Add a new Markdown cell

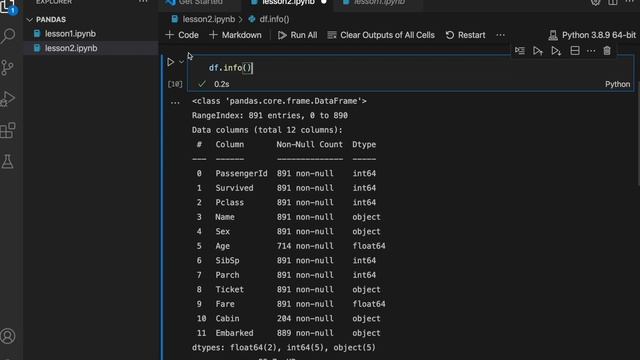tap(236, 35)
